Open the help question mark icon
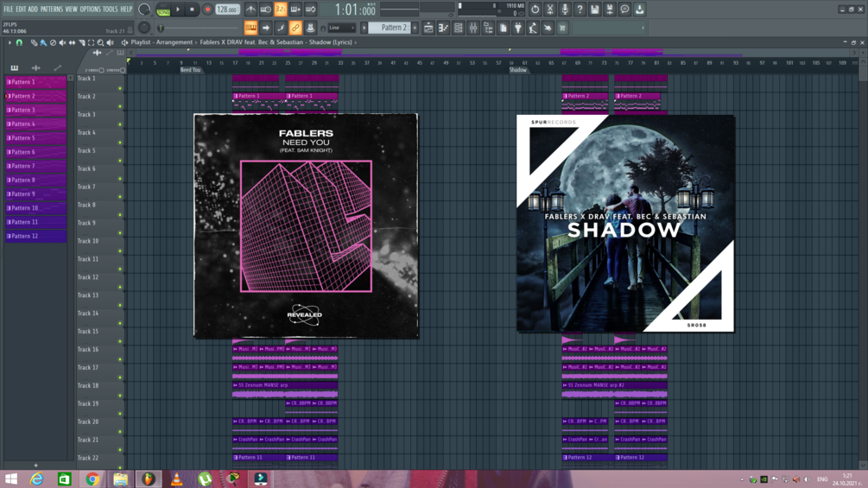 click(580, 10)
